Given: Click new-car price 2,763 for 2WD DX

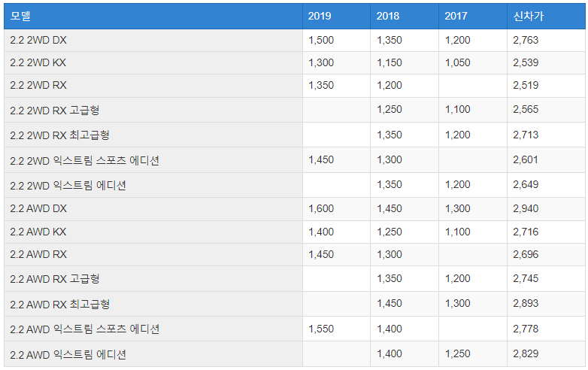Looking at the screenshot, I should [526, 40].
